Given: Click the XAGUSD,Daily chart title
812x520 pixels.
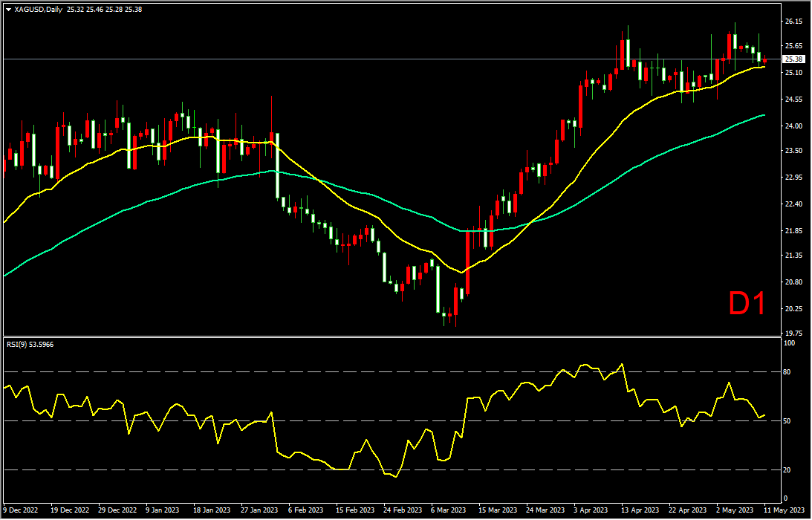Looking at the screenshot, I should click(x=37, y=10).
